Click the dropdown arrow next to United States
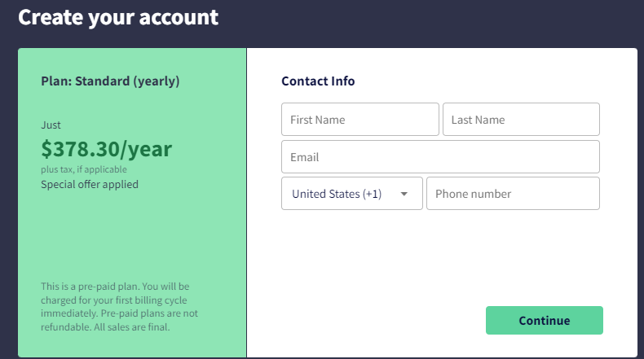 [x=404, y=194]
